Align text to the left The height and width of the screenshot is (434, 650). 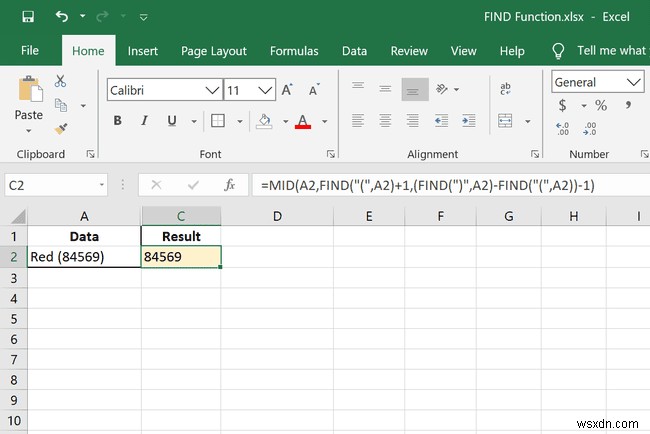[358, 121]
